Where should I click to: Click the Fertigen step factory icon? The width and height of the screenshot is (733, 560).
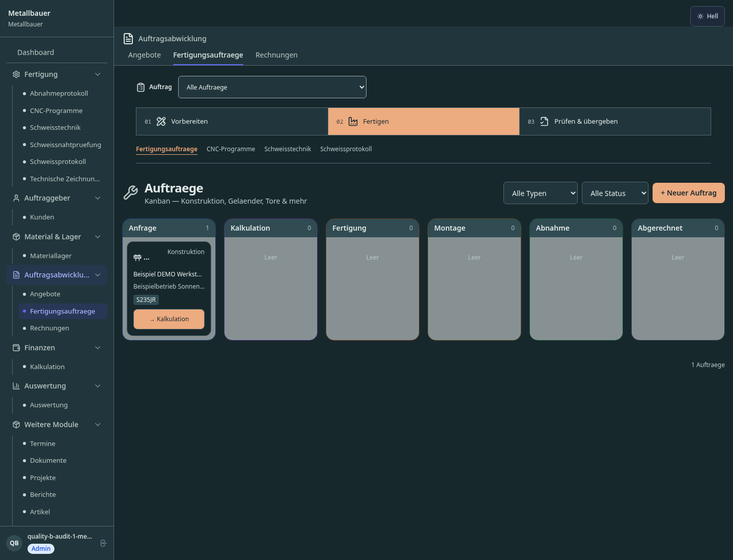[x=353, y=121]
